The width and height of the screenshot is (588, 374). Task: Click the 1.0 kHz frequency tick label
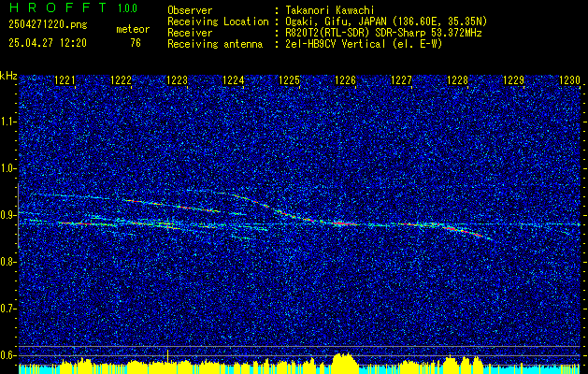pyautogui.click(x=8, y=168)
